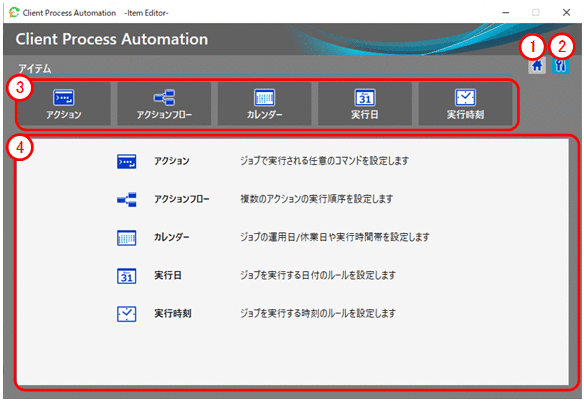
Task: Click the カレンダー label in the description list
Action: point(172,237)
